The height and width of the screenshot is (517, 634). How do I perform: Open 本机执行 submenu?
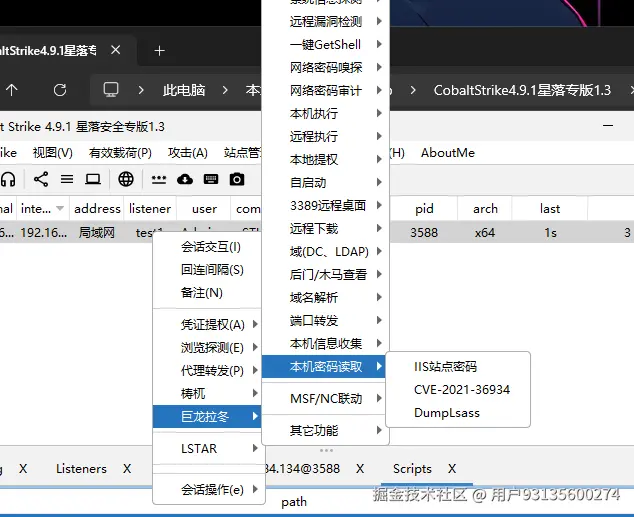tap(325, 113)
